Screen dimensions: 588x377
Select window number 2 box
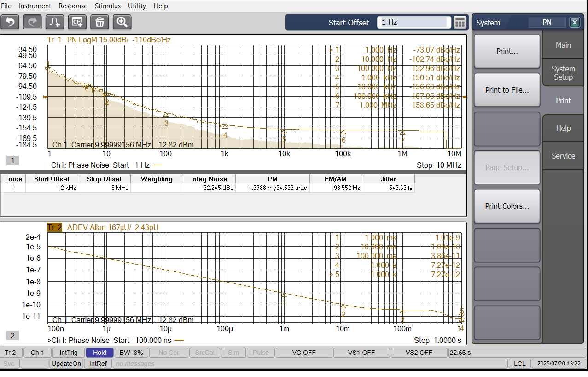click(13, 336)
